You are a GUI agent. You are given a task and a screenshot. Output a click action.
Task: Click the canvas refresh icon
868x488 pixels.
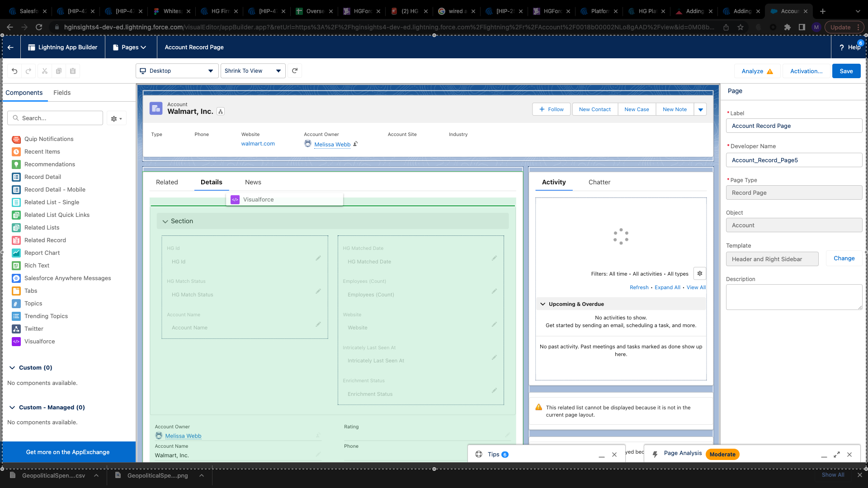coord(294,70)
